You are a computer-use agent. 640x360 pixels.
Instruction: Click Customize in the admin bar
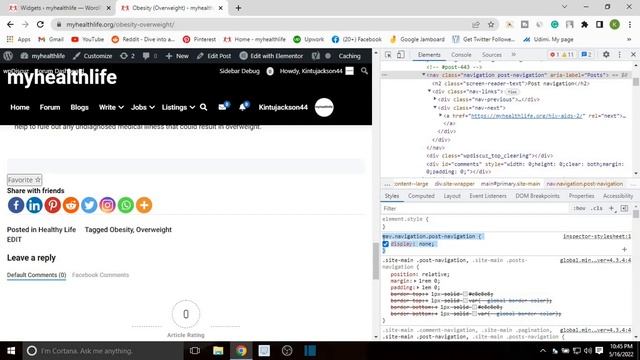93,56
